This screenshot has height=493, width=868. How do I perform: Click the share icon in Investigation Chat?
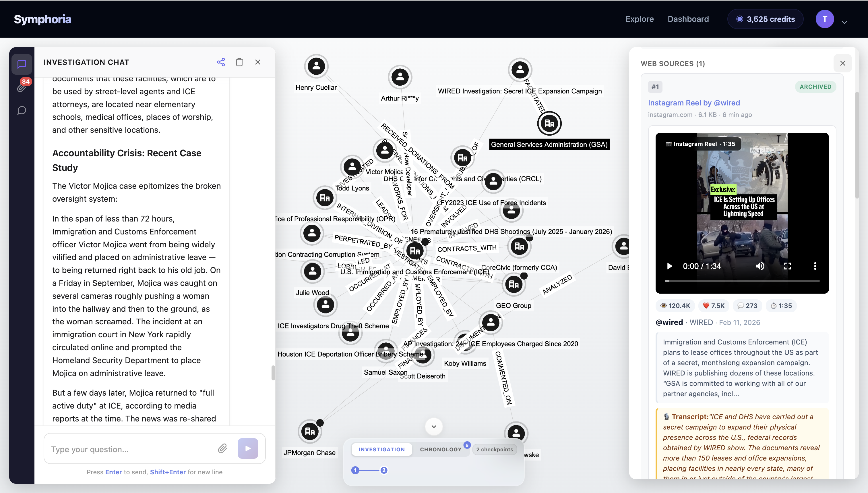[221, 62]
